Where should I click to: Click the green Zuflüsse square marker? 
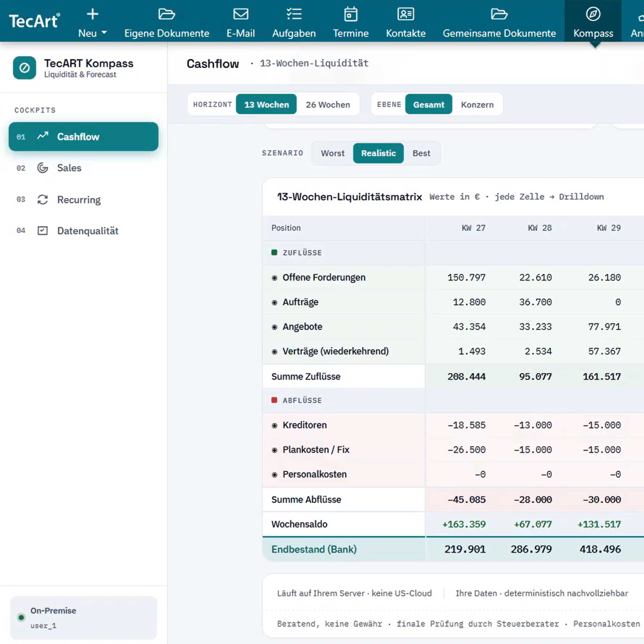point(274,252)
